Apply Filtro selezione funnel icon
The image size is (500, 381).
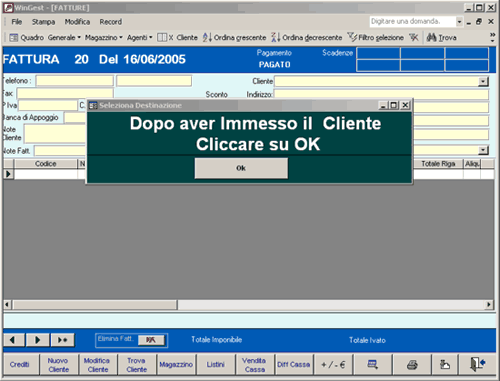[352, 37]
